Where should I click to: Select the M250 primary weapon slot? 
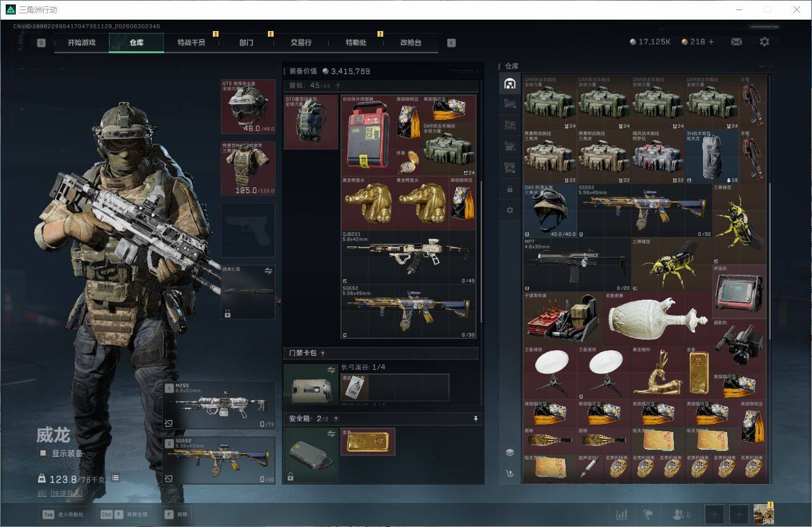219,405
